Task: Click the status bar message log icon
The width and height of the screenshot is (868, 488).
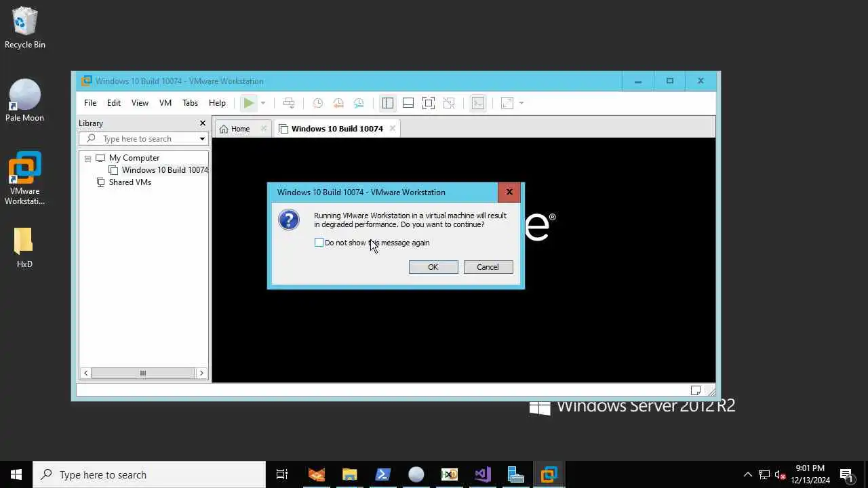Action: click(x=695, y=390)
